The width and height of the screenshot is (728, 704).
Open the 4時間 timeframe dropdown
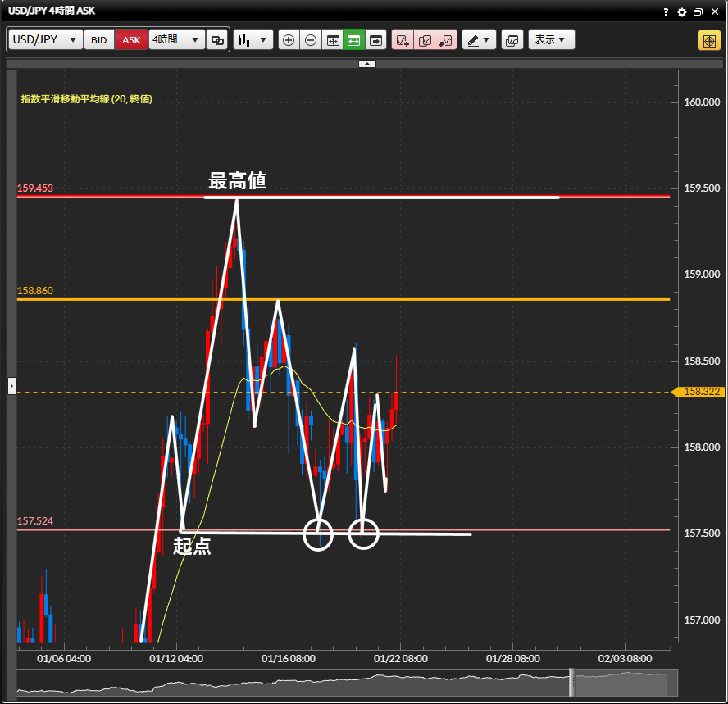(x=176, y=39)
